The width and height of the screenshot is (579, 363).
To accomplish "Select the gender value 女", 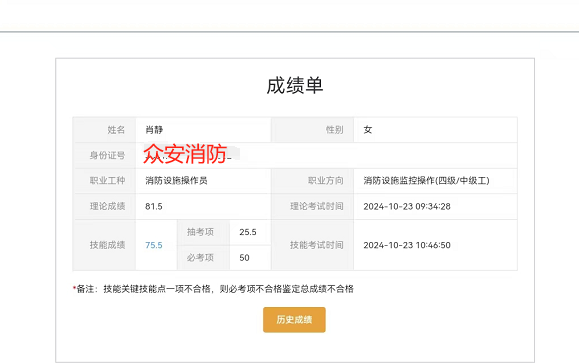I will tap(368, 130).
